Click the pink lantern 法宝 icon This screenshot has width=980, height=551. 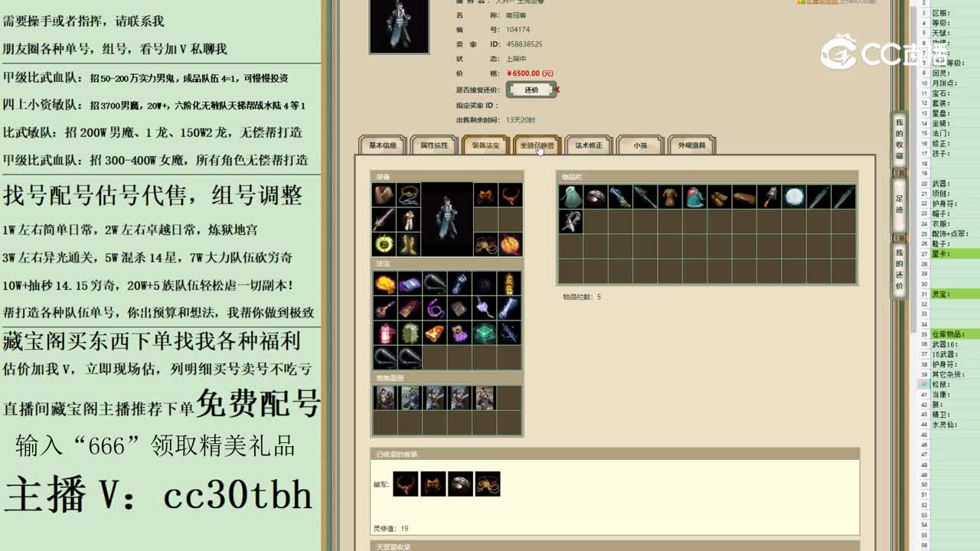(x=384, y=333)
